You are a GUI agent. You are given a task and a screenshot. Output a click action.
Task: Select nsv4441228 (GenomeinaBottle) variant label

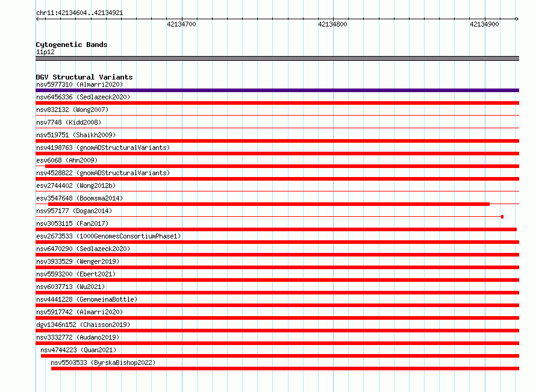pos(87,299)
